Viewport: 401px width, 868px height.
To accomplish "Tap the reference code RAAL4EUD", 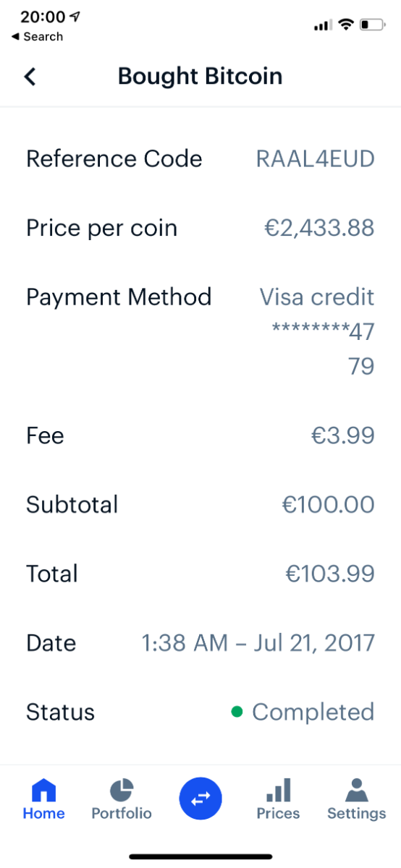I will tap(316, 159).
